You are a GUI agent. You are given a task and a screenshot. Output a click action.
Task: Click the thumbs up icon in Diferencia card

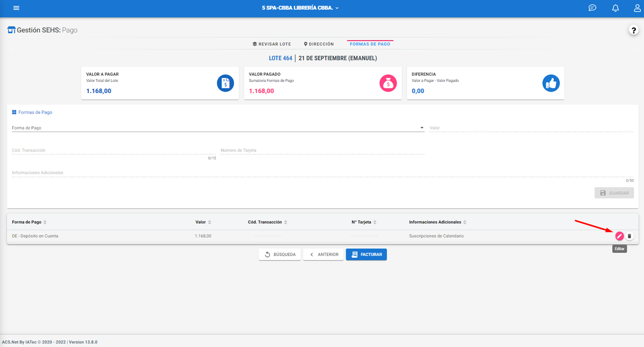pos(551,83)
